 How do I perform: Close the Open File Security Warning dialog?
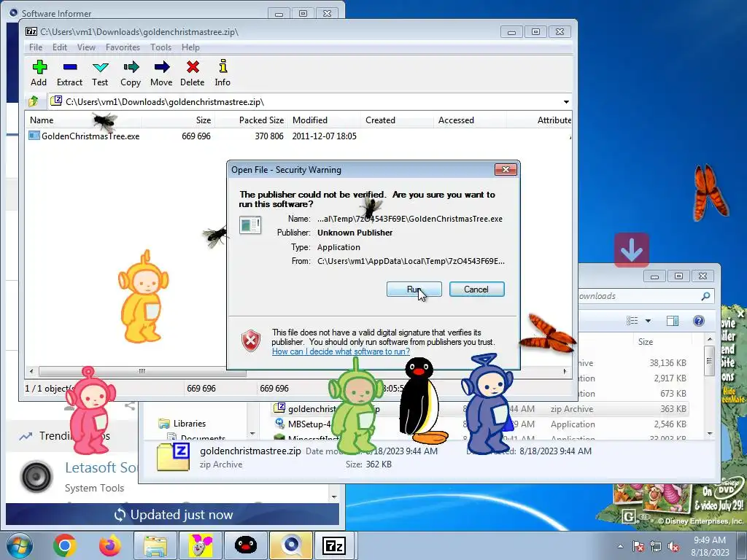coord(506,169)
